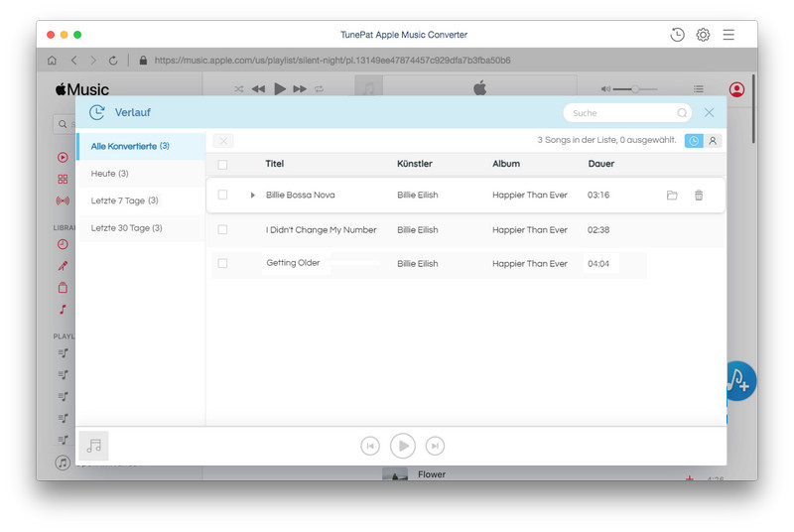794x532 pixels.
Task: Switch to sort-by-artist person view button
Action: pyautogui.click(x=713, y=141)
